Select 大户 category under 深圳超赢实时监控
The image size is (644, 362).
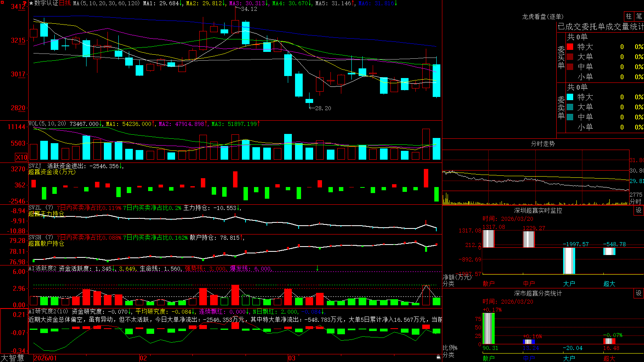point(569,284)
